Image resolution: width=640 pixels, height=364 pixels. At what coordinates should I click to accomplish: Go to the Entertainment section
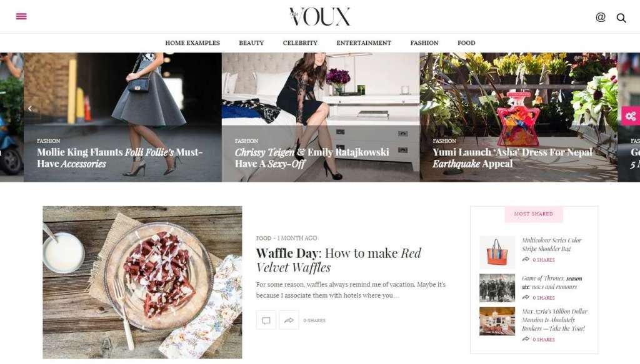click(x=364, y=43)
